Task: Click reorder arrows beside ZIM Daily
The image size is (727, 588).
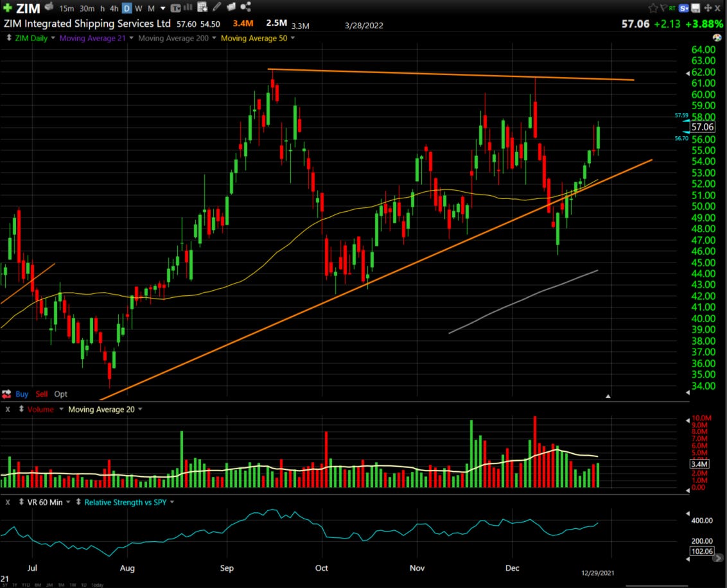Action: 8,38
